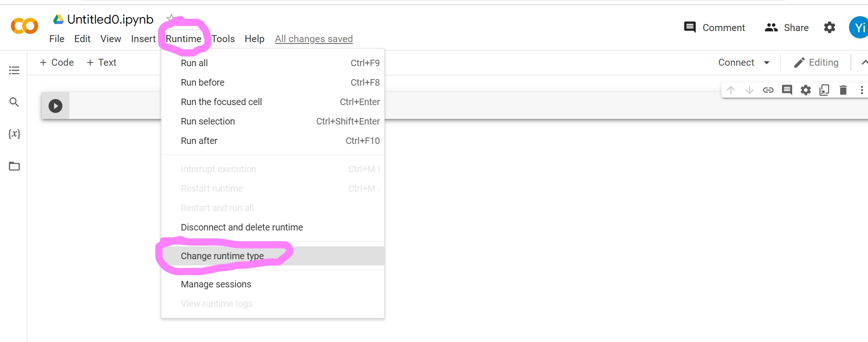This screenshot has width=868, height=342.
Task: Add a new Code cell
Action: 57,62
